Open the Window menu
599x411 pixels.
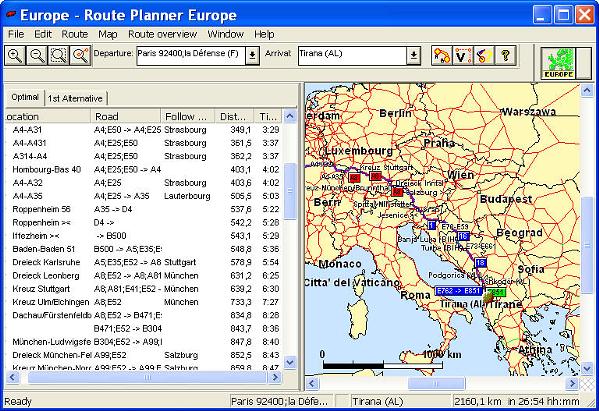[x=225, y=34]
